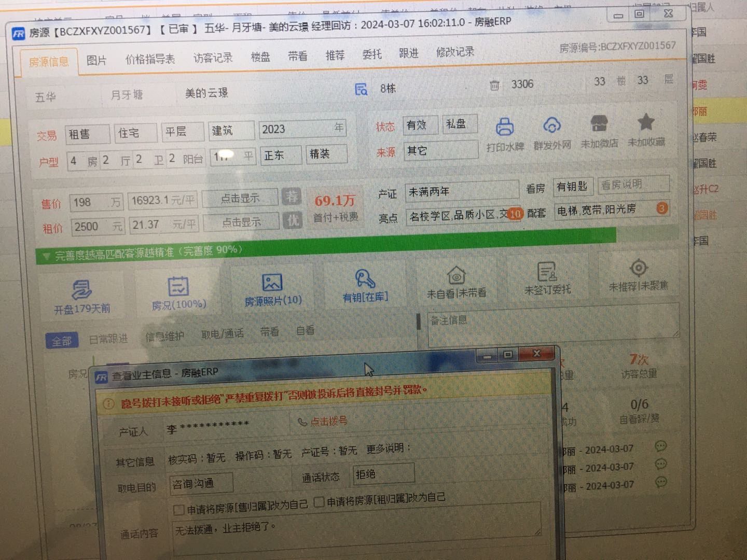Collapse the 完善度 progress bar arrow
Screen dimensions: 747x560
click(x=46, y=256)
